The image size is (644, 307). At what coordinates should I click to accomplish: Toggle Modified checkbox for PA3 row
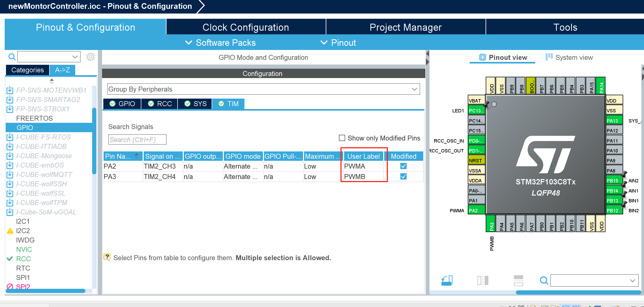coord(403,176)
